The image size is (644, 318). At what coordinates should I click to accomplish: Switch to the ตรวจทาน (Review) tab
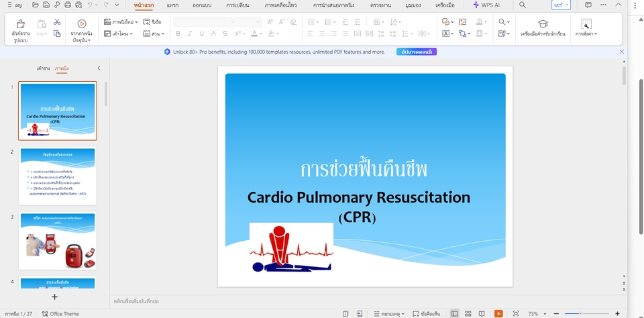tap(380, 5)
